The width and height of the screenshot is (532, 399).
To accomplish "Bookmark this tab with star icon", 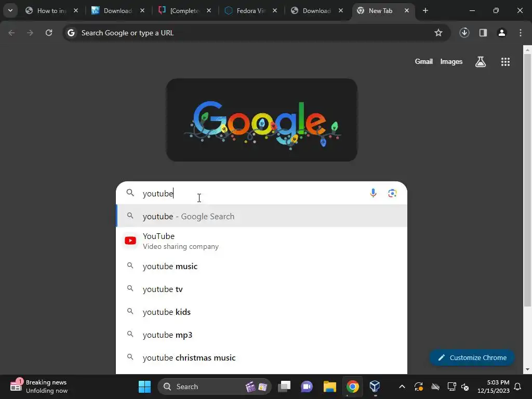I will coord(438,33).
